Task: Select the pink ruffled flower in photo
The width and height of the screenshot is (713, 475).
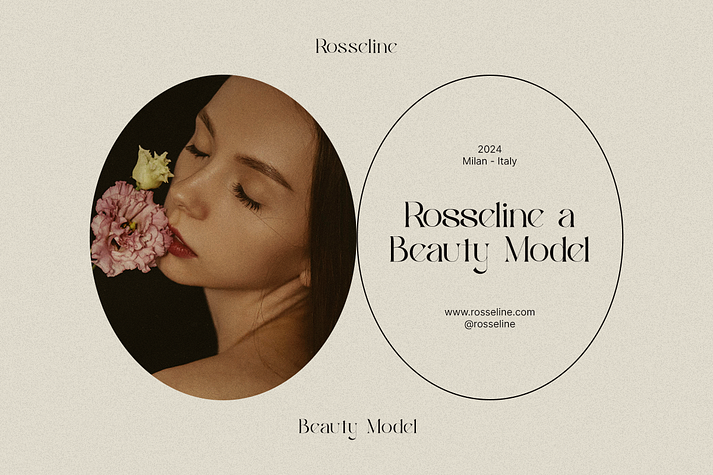Action: 130,229
